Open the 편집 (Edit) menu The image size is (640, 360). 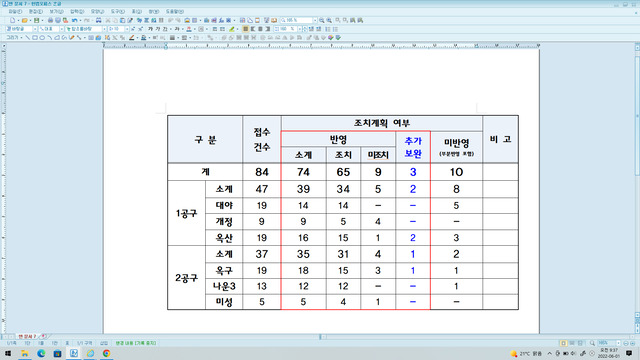coord(36,11)
